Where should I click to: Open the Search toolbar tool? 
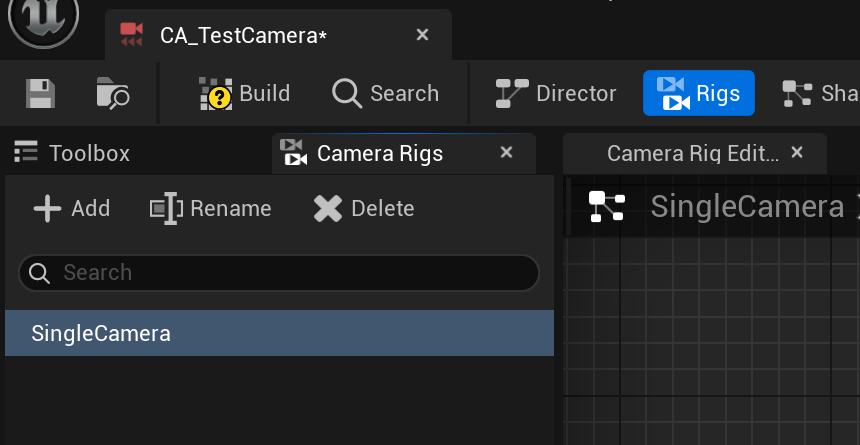pos(386,93)
